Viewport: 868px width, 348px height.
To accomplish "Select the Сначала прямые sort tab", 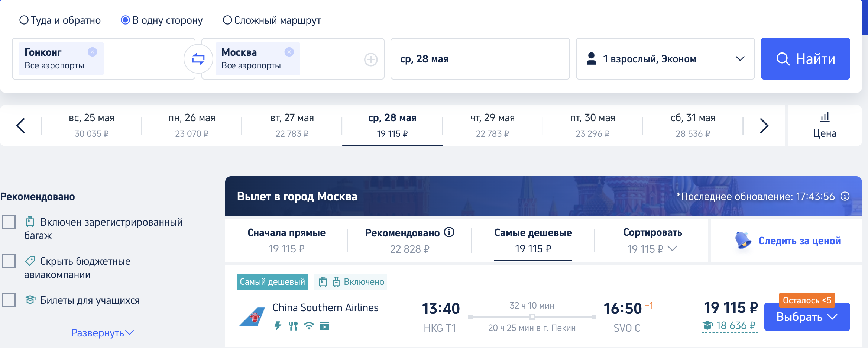I will coord(286,241).
